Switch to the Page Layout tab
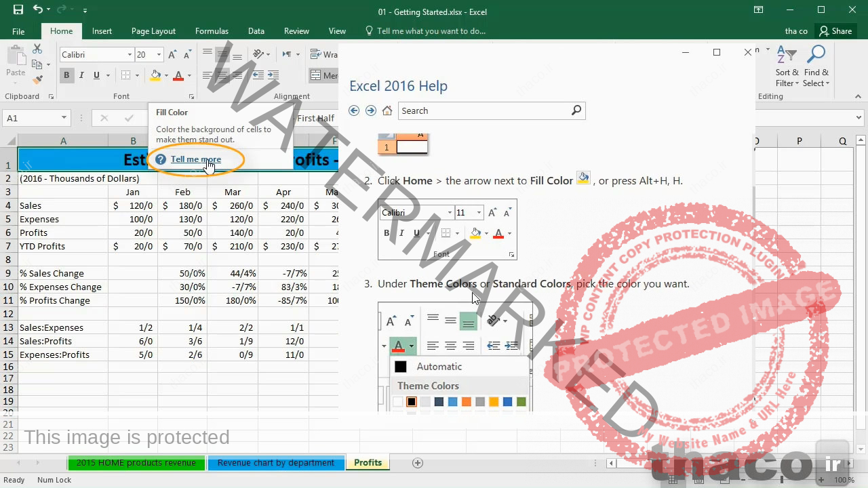 153,31
